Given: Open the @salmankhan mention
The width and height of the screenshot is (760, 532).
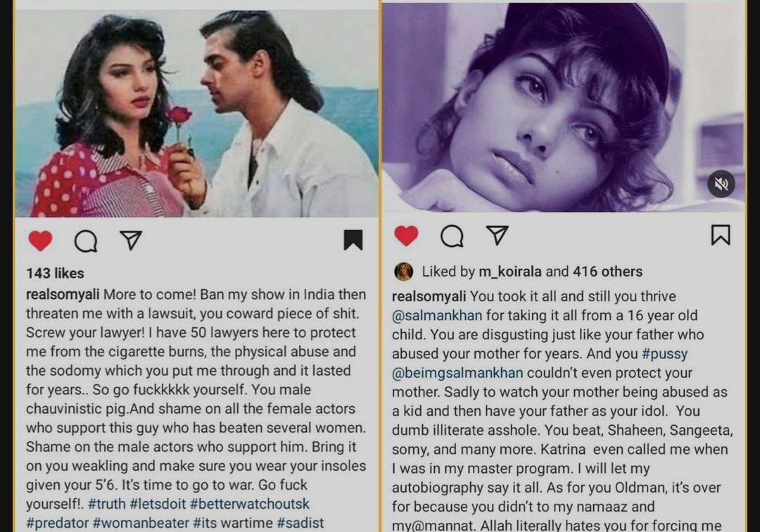Looking at the screenshot, I should (437, 315).
